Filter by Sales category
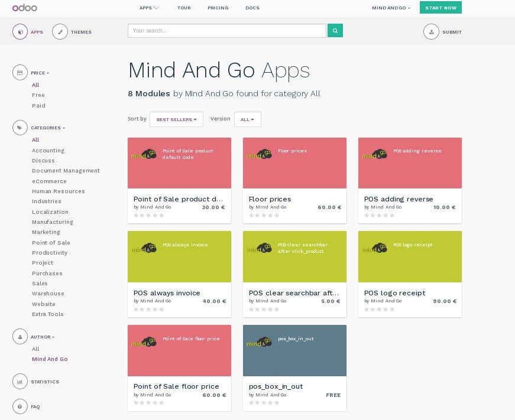515x420 pixels. point(40,284)
